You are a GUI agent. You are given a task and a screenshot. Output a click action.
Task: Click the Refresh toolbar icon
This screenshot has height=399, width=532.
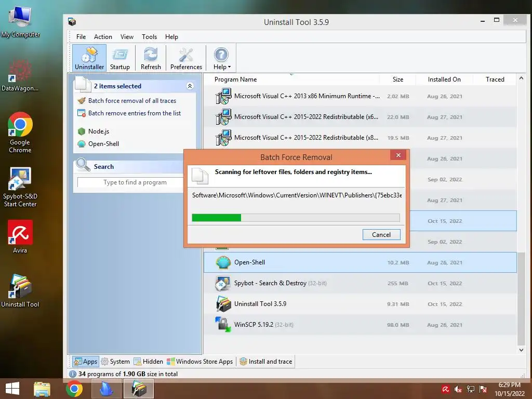pos(151,58)
